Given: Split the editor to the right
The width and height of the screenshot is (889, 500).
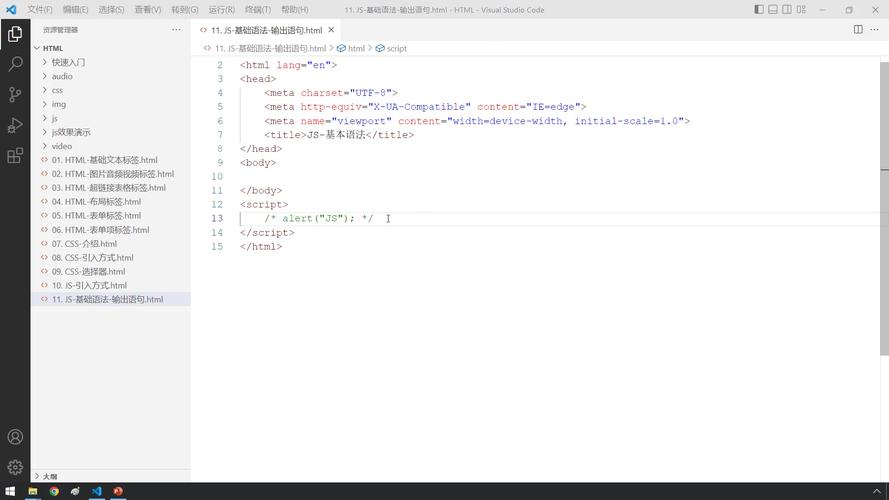Looking at the screenshot, I should 858,29.
